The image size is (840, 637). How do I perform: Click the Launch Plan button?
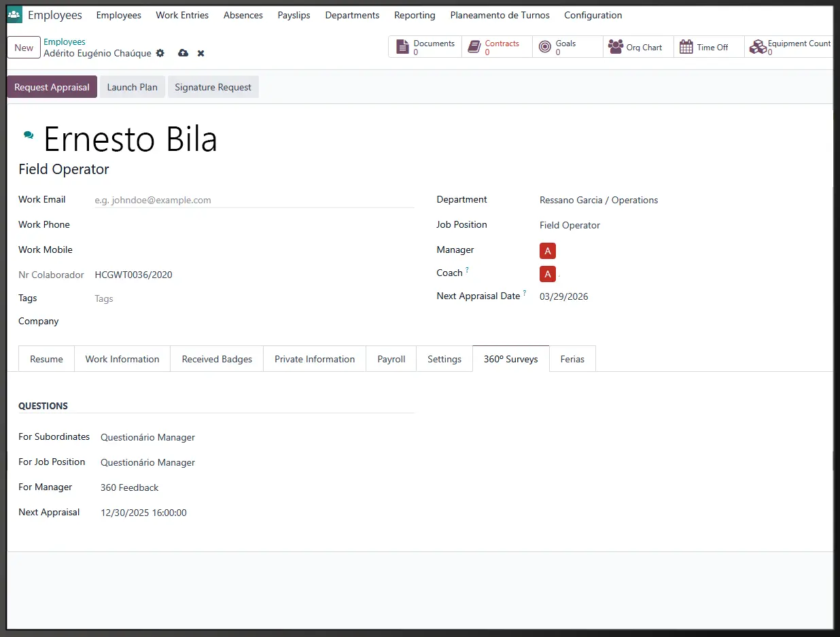pos(132,87)
